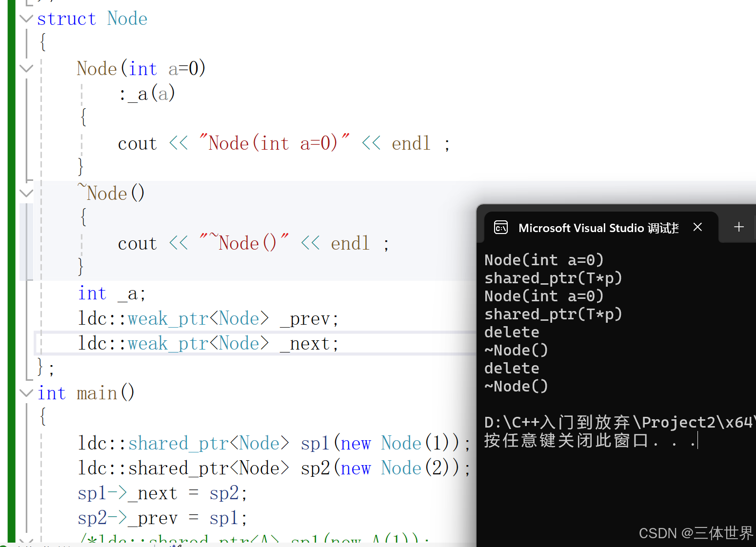
Task: Click the _next weak_ptr declaration line
Action: tap(208, 344)
